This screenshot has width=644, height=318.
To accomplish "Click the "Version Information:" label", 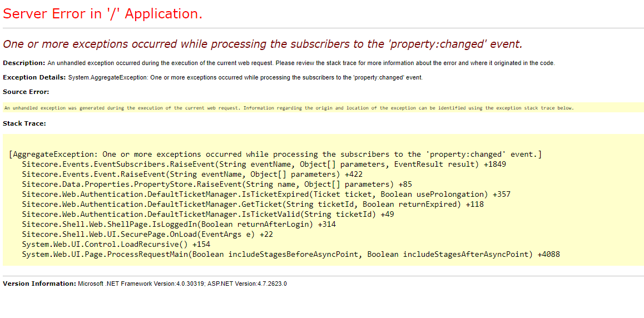I will tap(39, 284).
